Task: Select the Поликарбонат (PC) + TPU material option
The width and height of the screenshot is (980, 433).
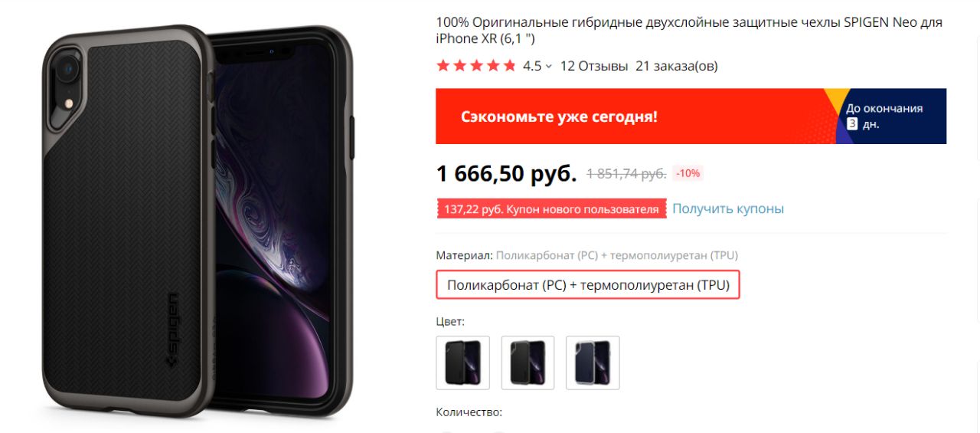Action: pos(588,285)
